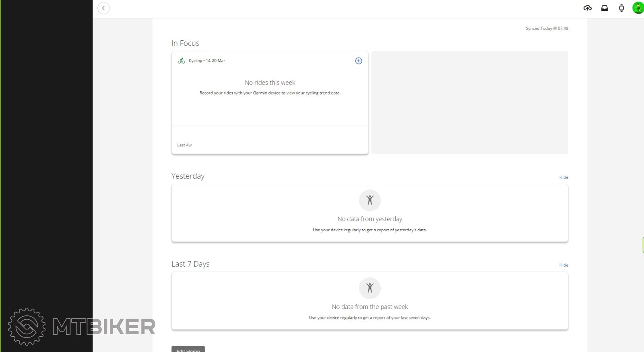Click the 'In Focus' section heading

185,43
